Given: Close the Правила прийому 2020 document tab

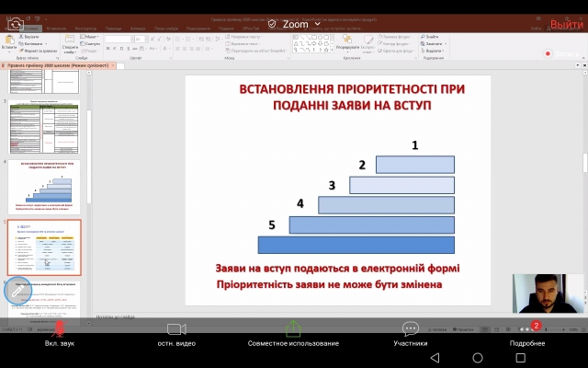Looking at the screenshot, I should [113, 65].
